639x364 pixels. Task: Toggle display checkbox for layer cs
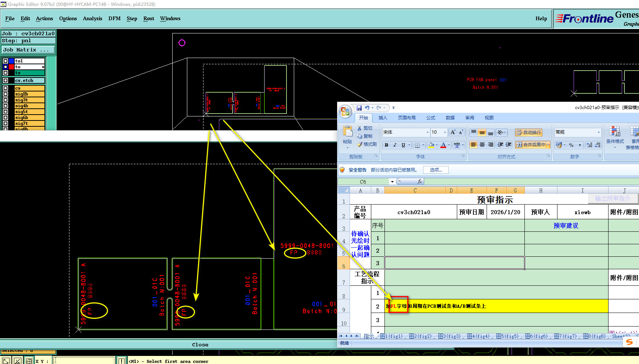pos(6,88)
